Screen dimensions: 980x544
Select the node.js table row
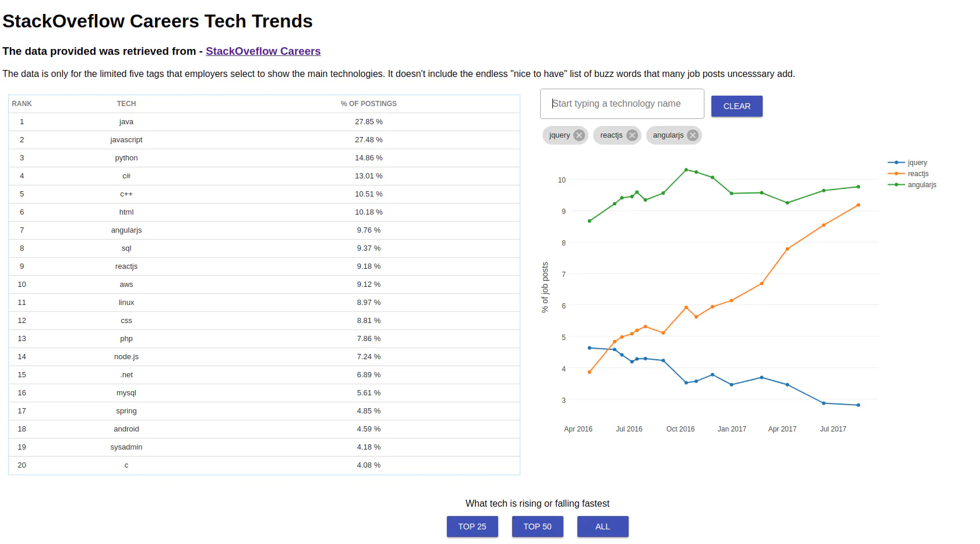pos(264,357)
